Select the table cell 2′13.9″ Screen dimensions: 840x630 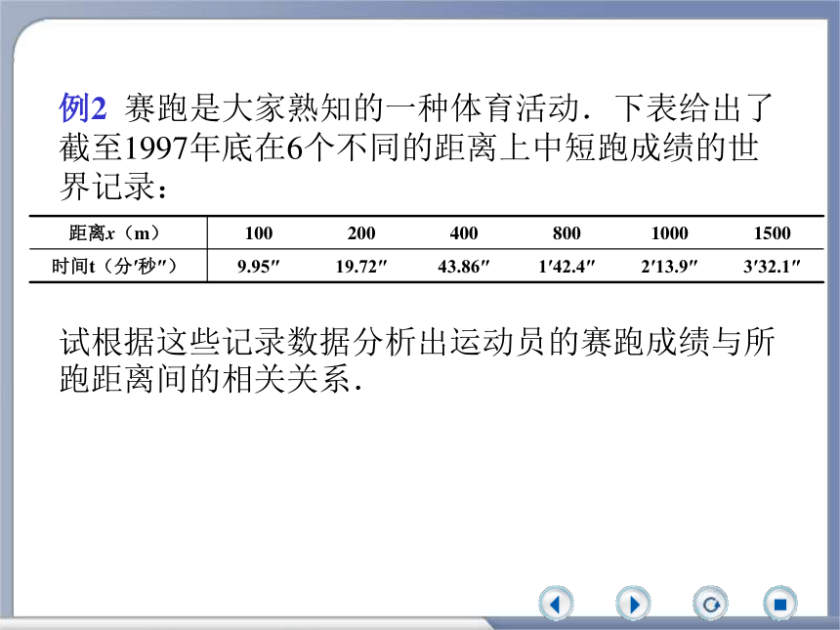(x=670, y=267)
